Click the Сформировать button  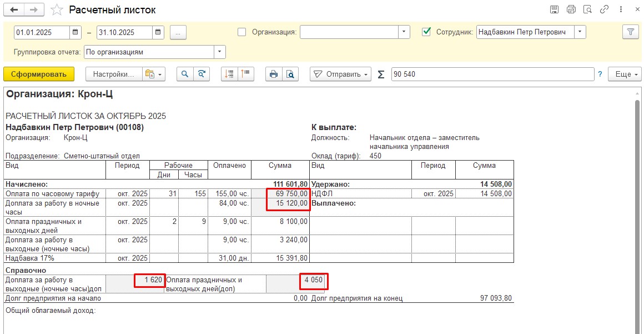39,74
